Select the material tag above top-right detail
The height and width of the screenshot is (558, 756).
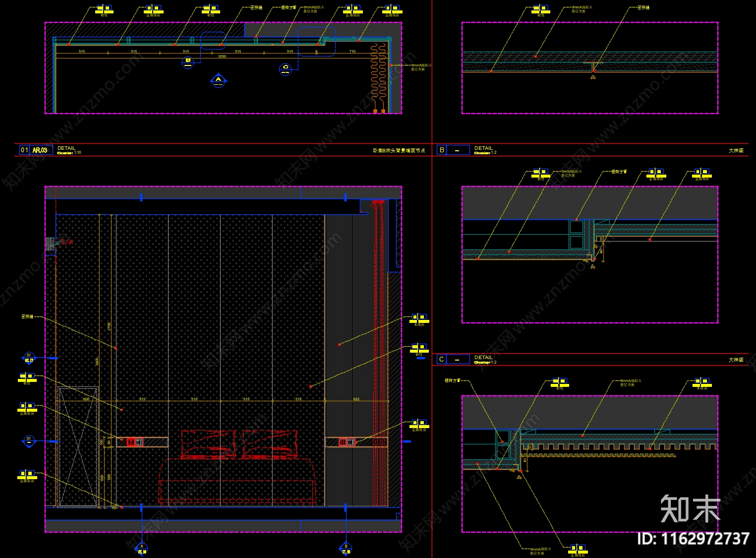[x=541, y=11]
